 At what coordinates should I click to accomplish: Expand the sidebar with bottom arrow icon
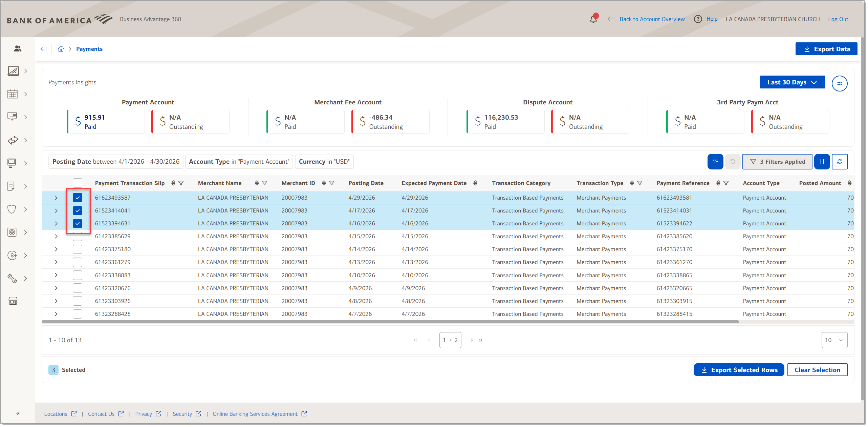coord(18,413)
